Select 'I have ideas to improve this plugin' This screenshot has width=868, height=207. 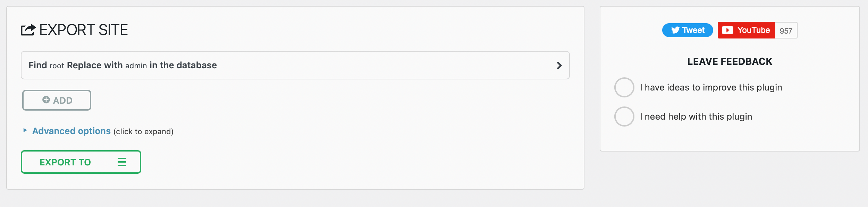pyautogui.click(x=624, y=87)
